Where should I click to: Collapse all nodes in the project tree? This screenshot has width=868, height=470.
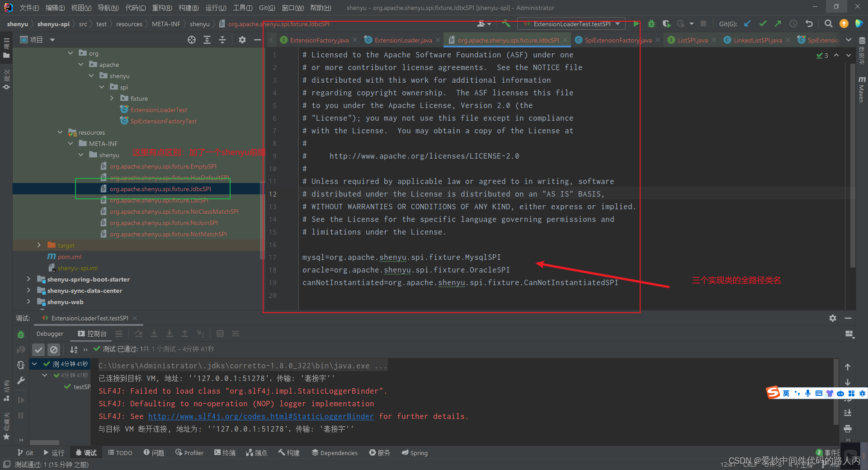click(x=222, y=40)
